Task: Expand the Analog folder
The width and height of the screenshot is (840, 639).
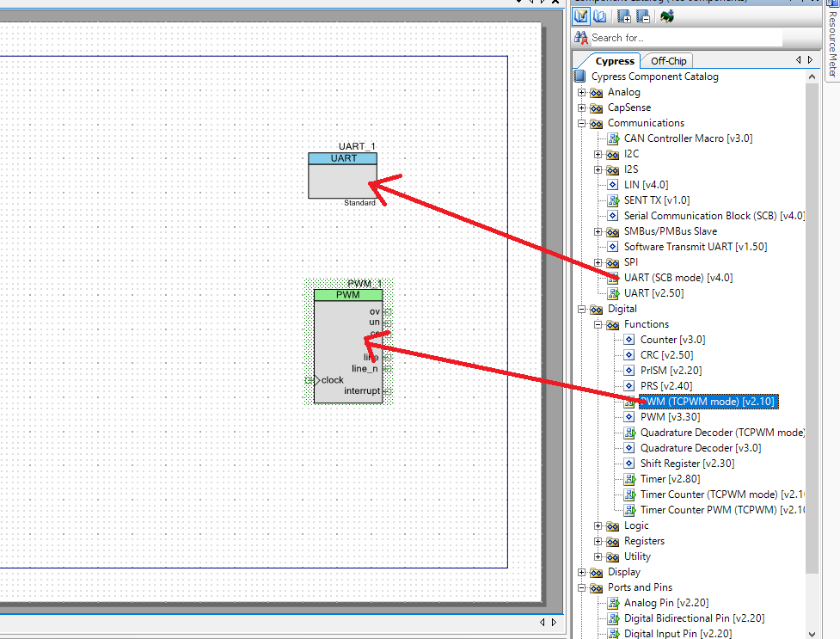Action: pos(582,92)
